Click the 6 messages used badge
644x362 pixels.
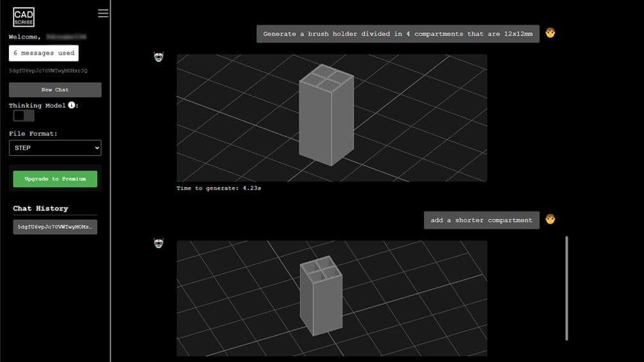(44, 53)
